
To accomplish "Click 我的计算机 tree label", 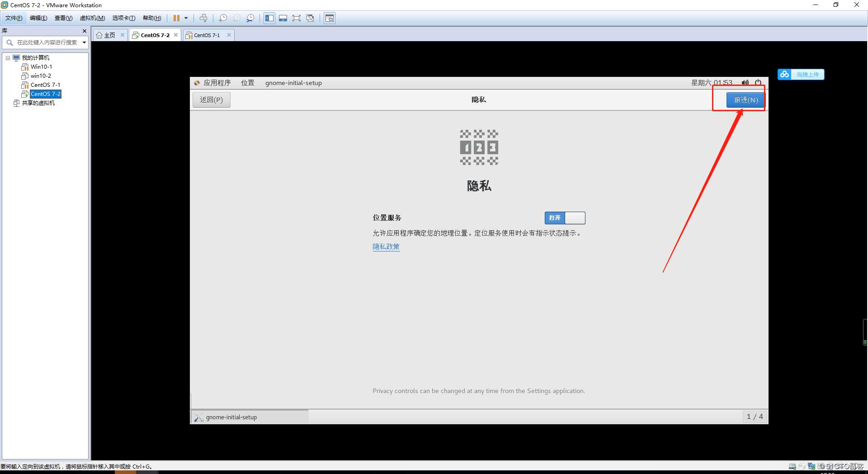I will tap(36, 58).
